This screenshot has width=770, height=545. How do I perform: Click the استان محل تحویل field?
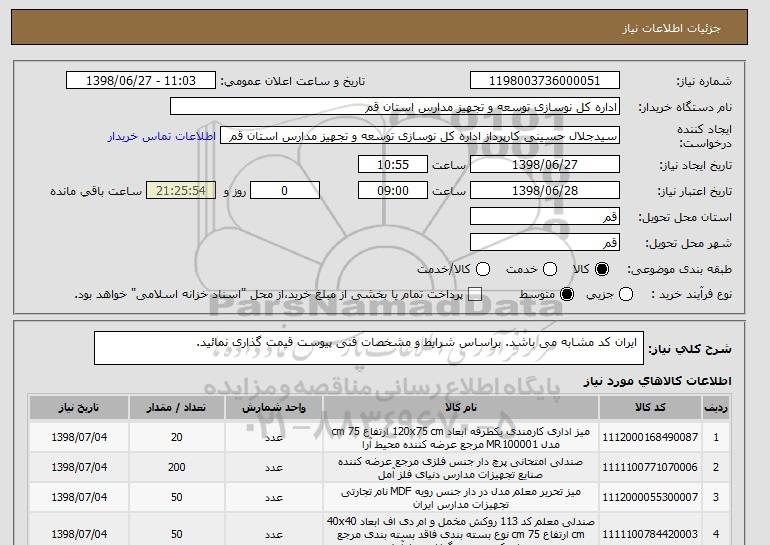click(x=545, y=217)
